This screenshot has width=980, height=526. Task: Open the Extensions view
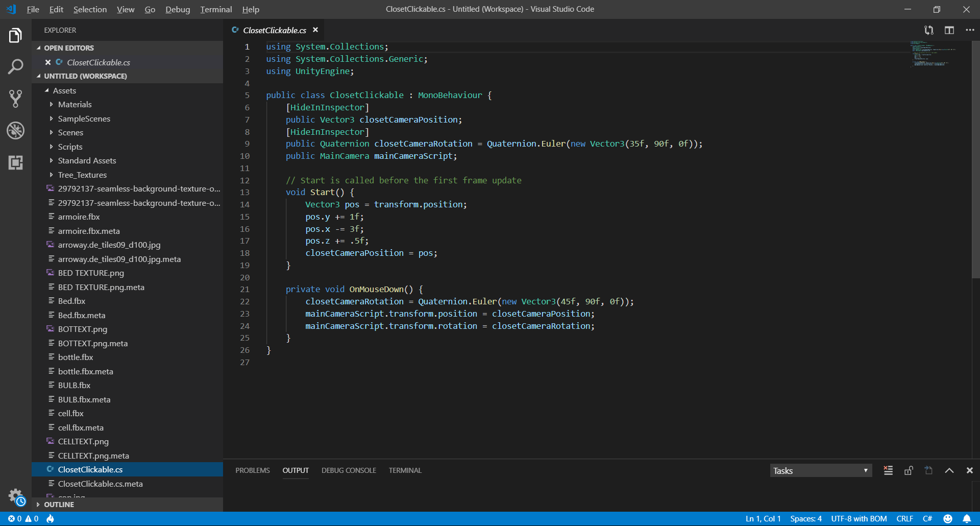point(15,162)
